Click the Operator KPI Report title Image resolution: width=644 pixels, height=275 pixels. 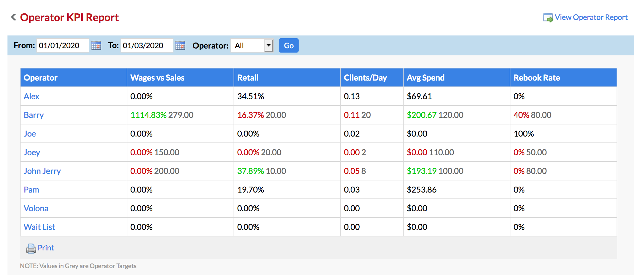[x=69, y=17]
